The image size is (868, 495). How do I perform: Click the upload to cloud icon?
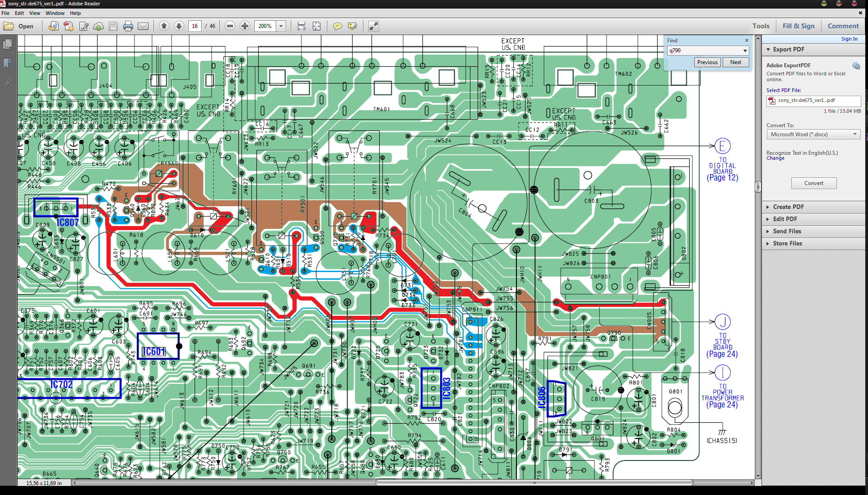[98, 26]
